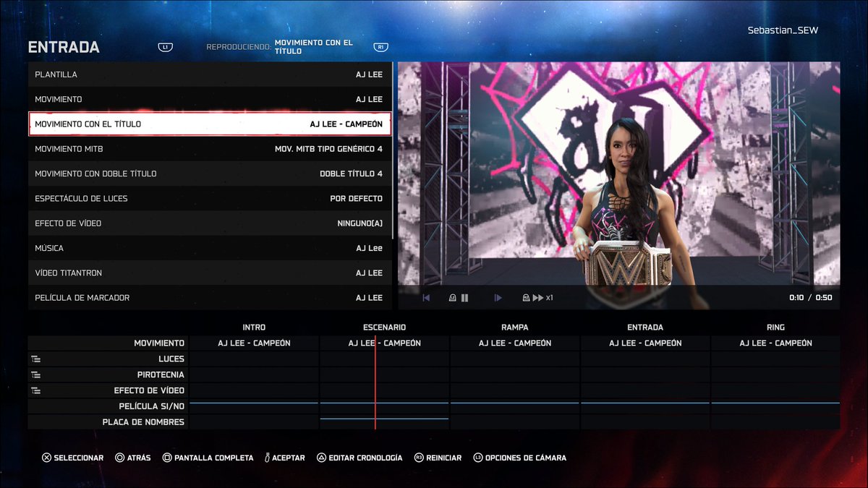868x488 pixels.
Task: Click the Movimiento timeline row label
Action: (159, 343)
